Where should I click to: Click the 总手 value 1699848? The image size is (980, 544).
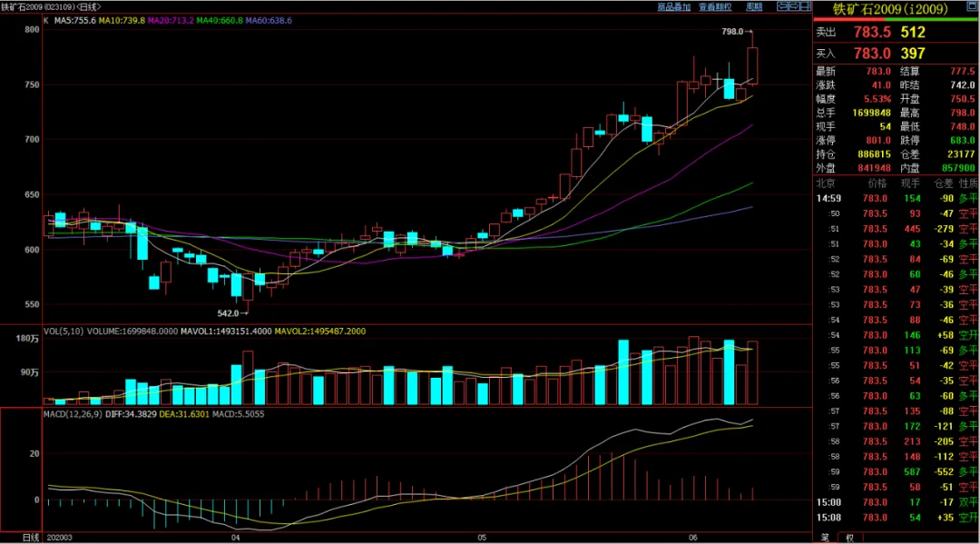tap(872, 113)
